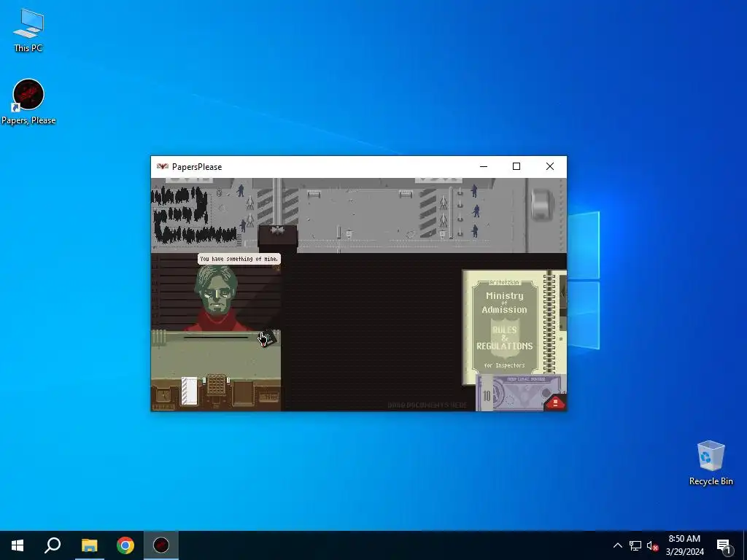The width and height of the screenshot is (747, 560).
Task: Click the 'for Inspectors' text on the rulebook
Action: tap(505, 366)
